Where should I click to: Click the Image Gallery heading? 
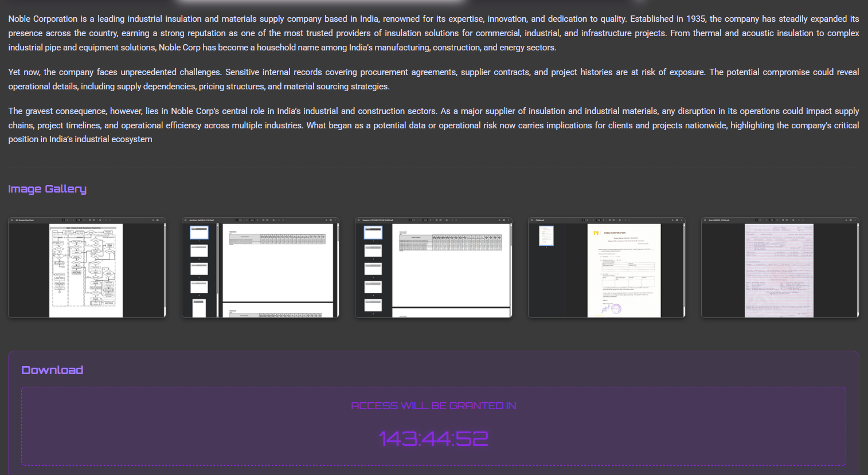click(x=47, y=189)
